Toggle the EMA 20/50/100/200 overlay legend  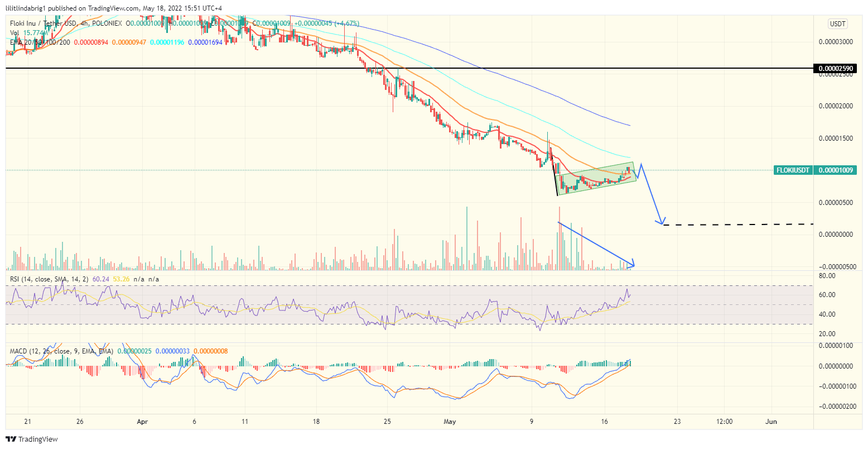point(39,42)
